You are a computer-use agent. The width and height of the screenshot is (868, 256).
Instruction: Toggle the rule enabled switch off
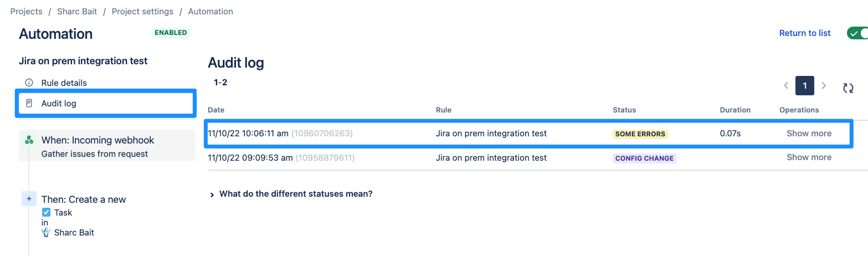click(857, 33)
